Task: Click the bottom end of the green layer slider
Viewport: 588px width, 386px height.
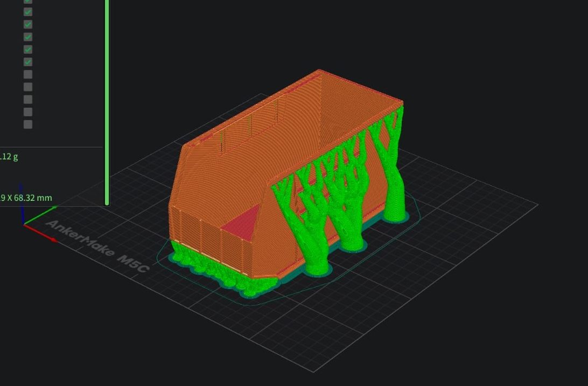Action: pos(107,202)
